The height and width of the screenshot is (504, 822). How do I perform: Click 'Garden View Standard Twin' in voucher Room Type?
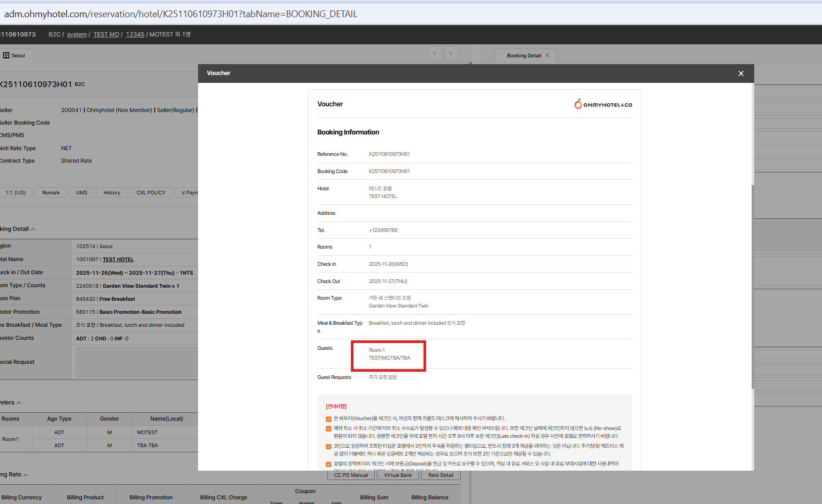(x=399, y=306)
